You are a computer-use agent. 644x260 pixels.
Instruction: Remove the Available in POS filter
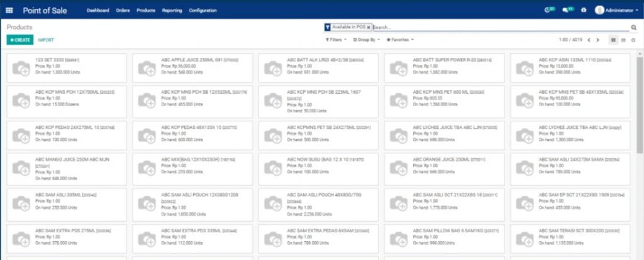coord(369,28)
